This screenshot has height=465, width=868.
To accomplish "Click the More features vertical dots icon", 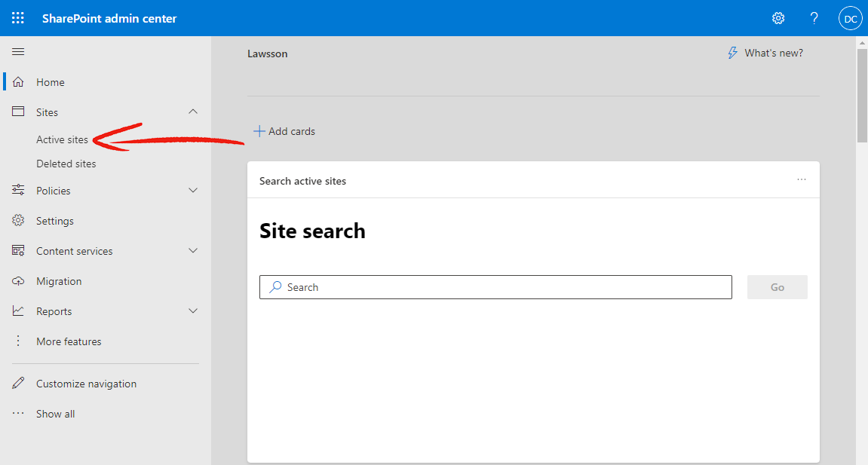I will point(18,341).
